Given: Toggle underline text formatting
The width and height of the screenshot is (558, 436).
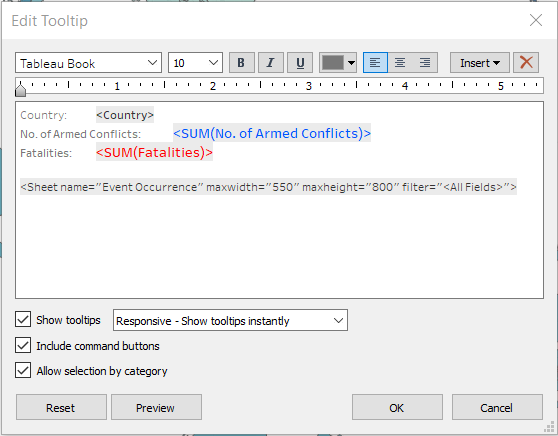Looking at the screenshot, I should [x=300, y=63].
